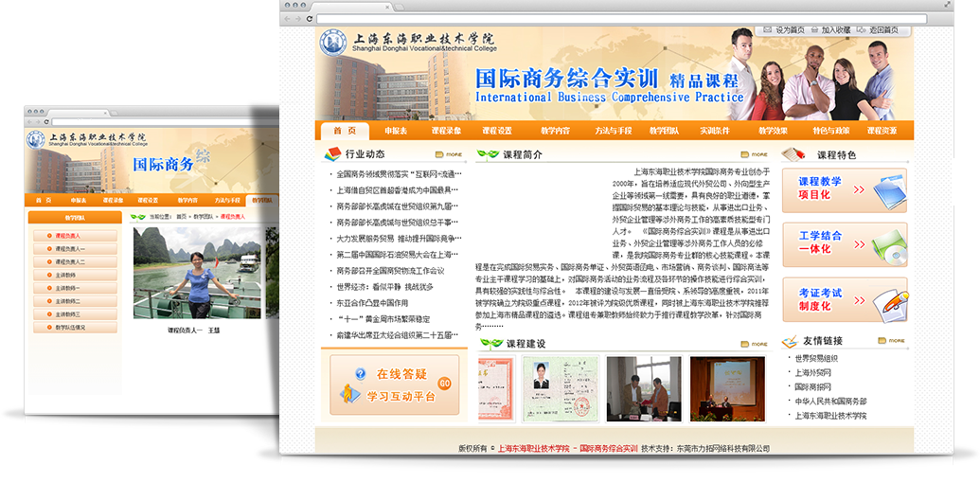Click the 设为首页 set-homepage icon

(766, 30)
